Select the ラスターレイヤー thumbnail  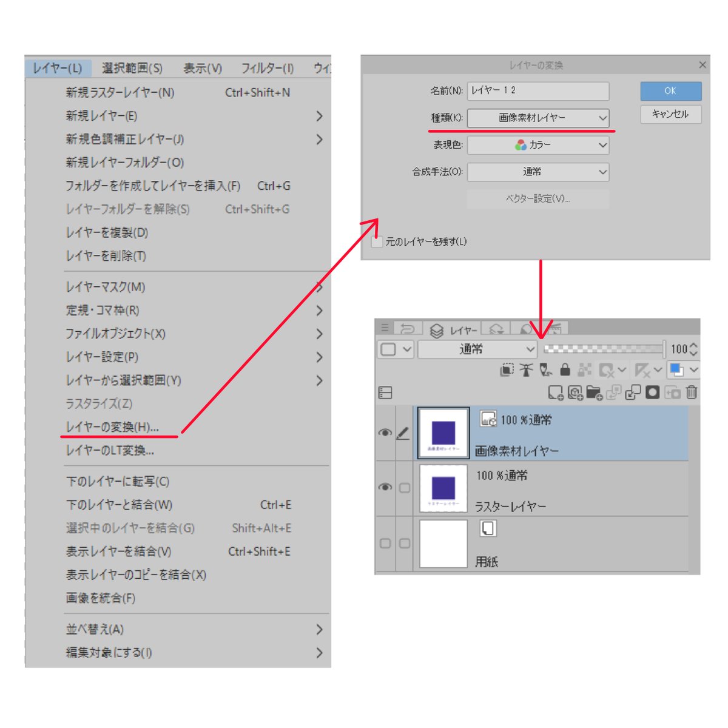click(x=443, y=488)
